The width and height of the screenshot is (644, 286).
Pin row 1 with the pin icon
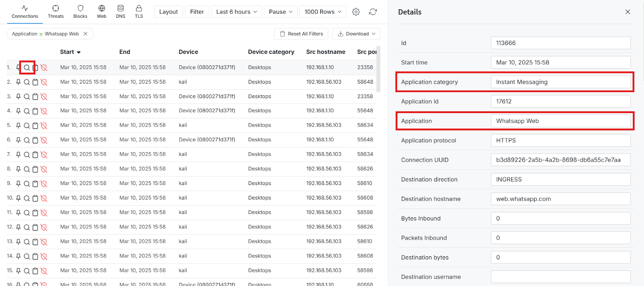18,68
